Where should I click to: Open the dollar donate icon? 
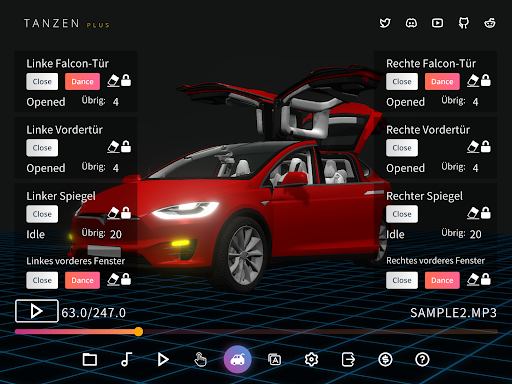[x=385, y=360]
